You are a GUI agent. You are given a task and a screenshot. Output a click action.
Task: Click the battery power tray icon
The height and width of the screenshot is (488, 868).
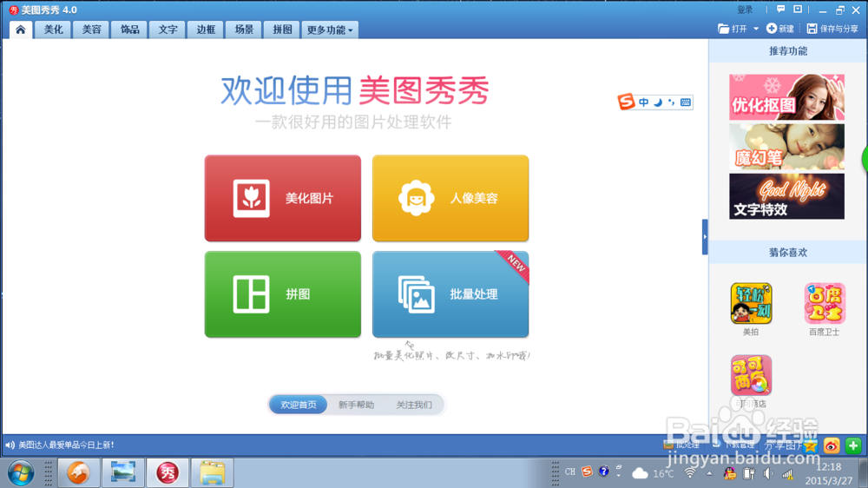[x=749, y=473]
